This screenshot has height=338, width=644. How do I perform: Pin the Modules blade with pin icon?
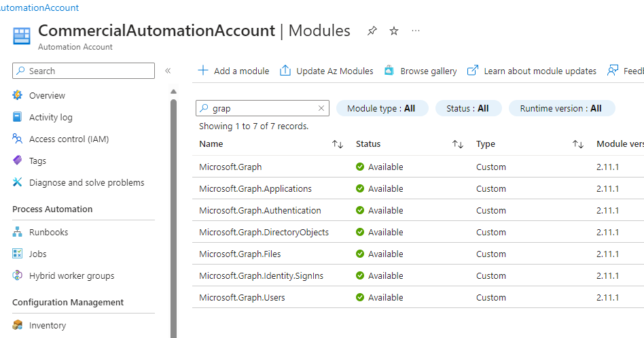point(372,31)
